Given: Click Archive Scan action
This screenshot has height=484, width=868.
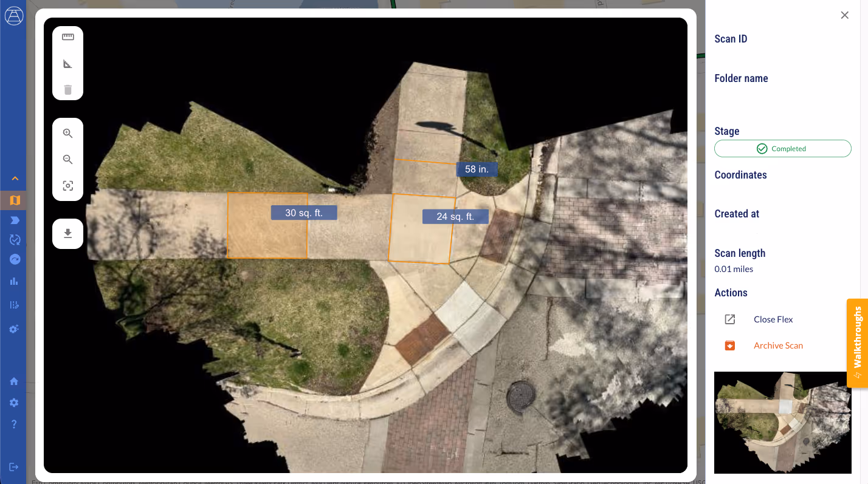Looking at the screenshot, I should tap(778, 346).
